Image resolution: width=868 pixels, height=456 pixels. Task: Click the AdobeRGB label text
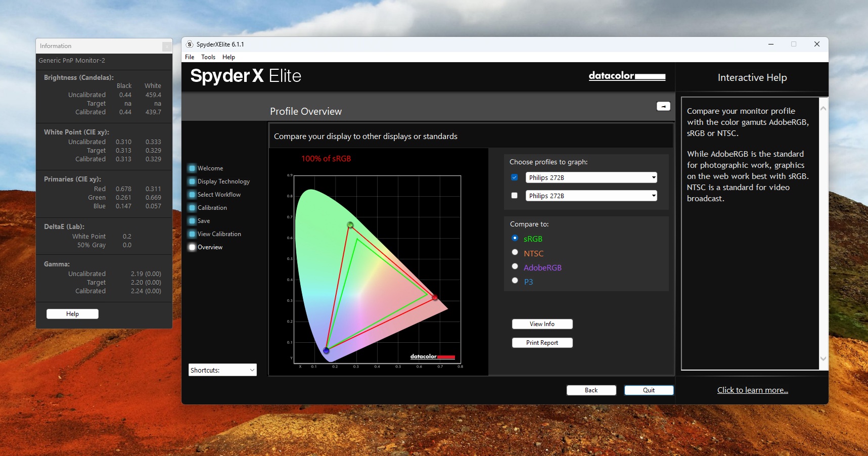[542, 268]
